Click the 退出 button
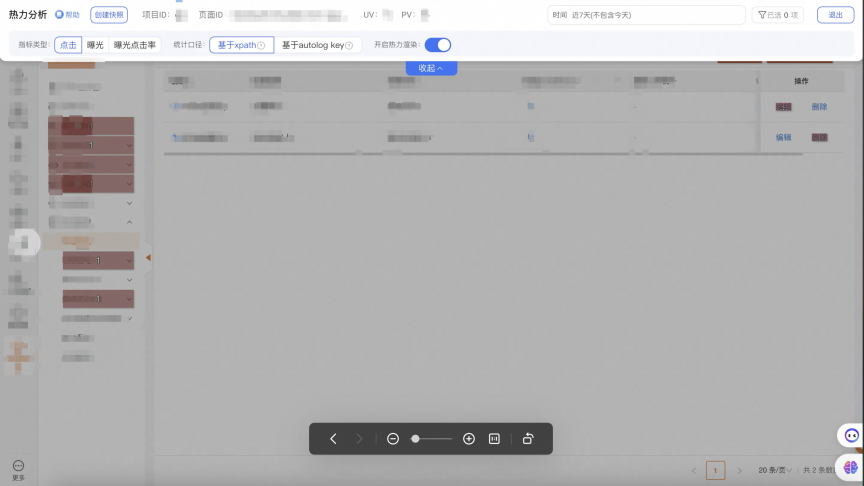Screen dimensions: 864x486 coord(835,15)
